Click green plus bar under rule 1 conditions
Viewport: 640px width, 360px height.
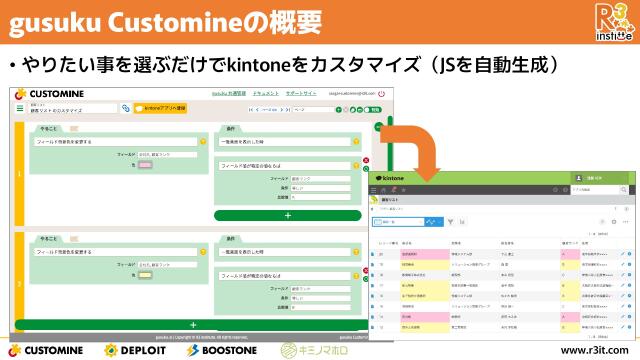(288, 216)
